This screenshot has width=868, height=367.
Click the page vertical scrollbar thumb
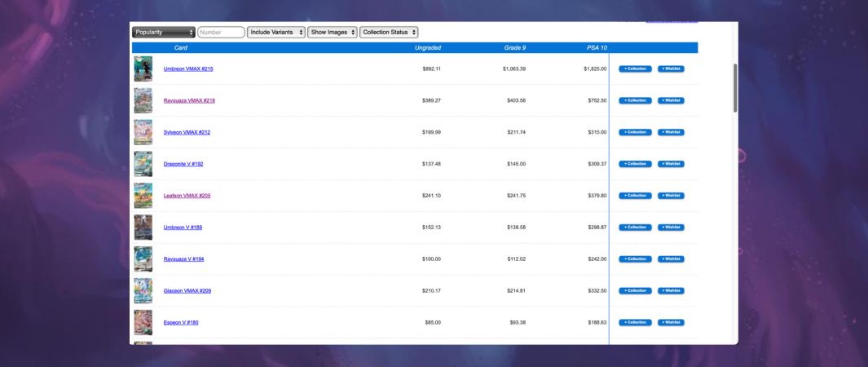coord(735,88)
